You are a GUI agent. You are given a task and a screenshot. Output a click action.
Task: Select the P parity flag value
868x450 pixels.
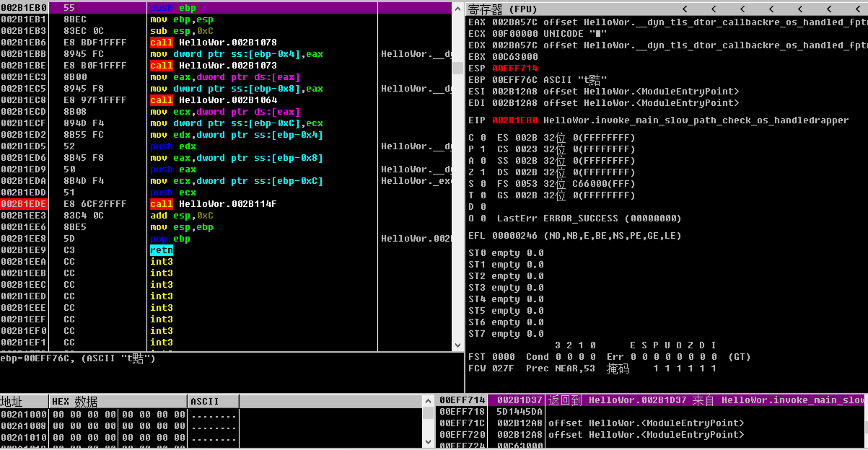click(483, 149)
